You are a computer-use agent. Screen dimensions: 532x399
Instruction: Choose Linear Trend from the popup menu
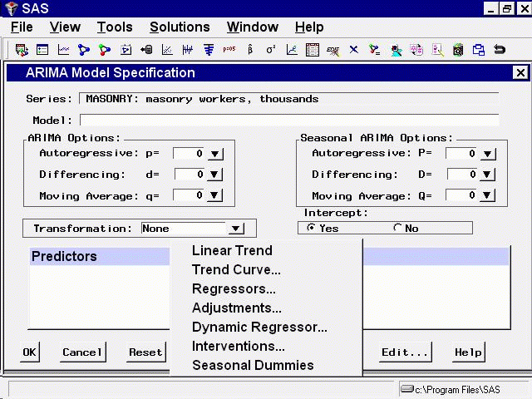232,250
